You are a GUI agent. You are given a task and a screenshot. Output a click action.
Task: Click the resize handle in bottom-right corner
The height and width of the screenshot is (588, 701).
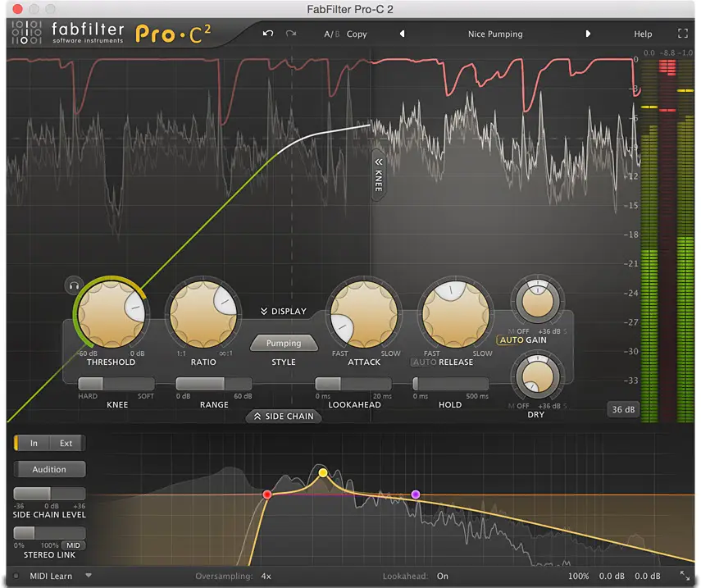click(x=685, y=576)
